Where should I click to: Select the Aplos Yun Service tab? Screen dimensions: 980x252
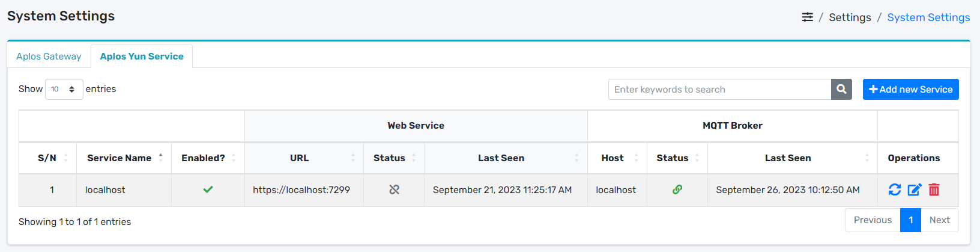click(x=142, y=57)
